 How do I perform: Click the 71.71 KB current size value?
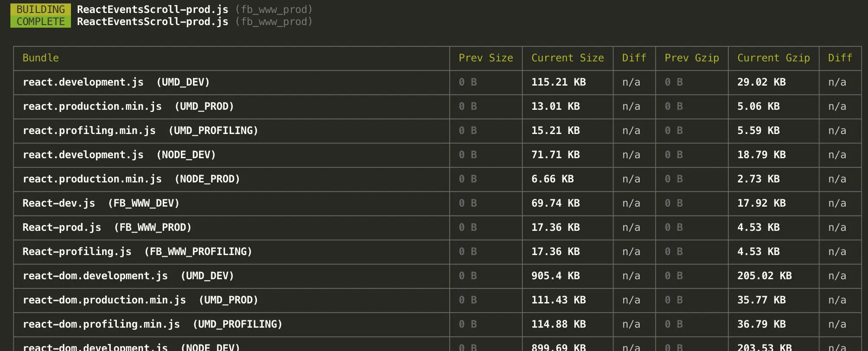[x=556, y=155]
